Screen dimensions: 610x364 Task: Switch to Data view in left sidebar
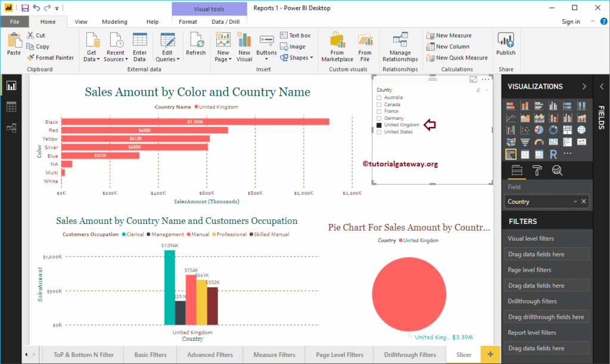[x=11, y=107]
